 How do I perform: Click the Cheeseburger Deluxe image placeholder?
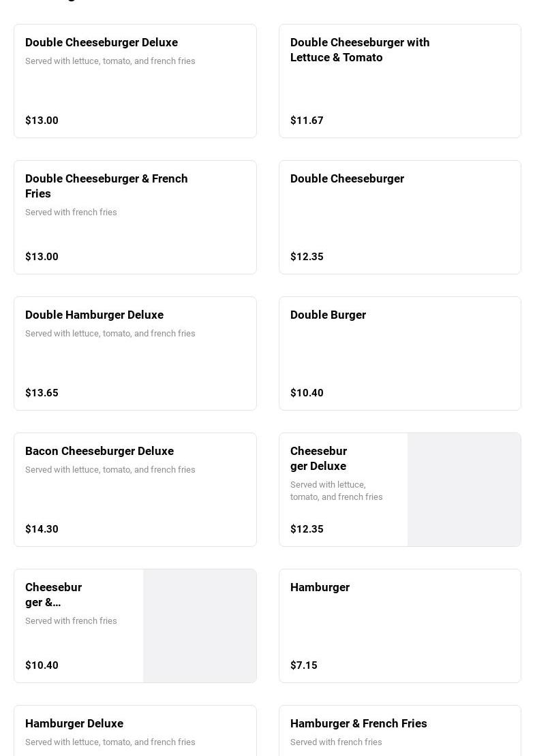click(464, 490)
